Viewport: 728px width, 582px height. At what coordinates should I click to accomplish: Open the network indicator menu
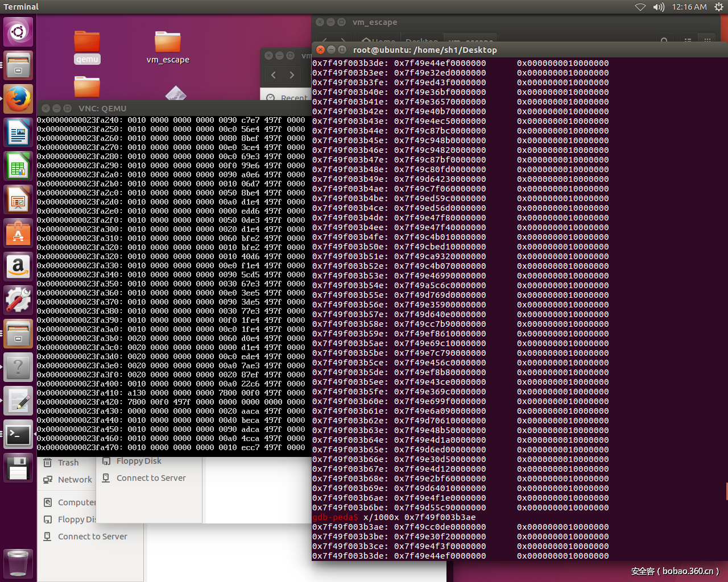pyautogui.click(x=640, y=7)
